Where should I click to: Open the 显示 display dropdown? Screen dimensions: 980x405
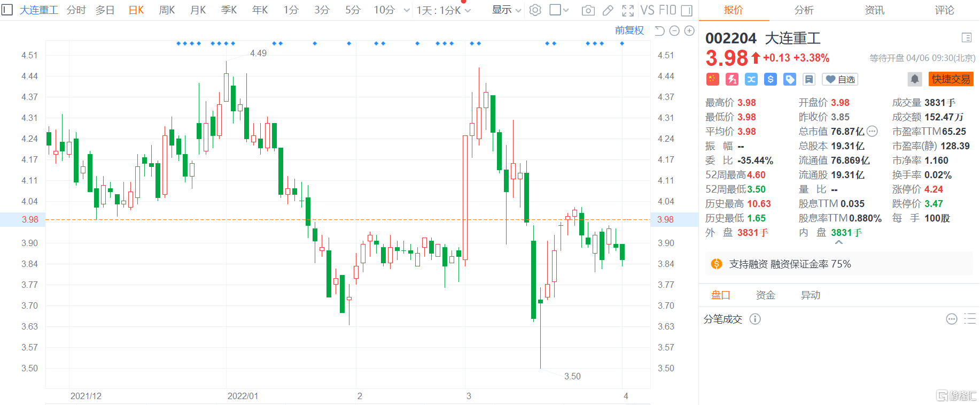(x=506, y=10)
